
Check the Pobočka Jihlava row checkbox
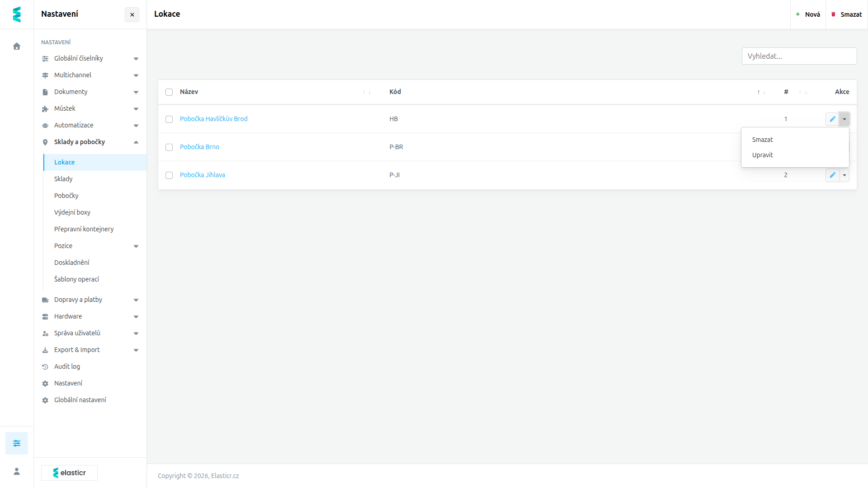[x=169, y=175]
